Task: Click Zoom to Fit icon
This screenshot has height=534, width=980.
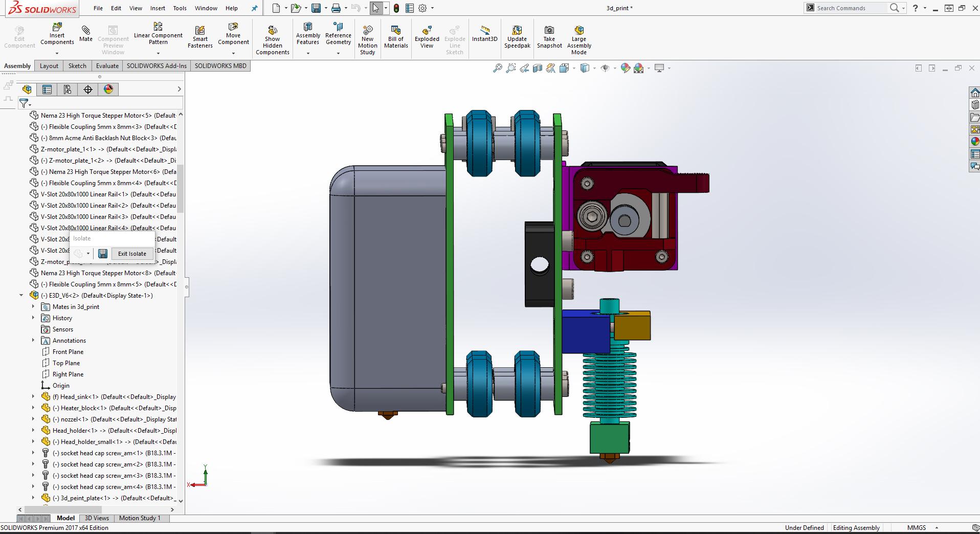Action: pyautogui.click(x=497, y=68)
